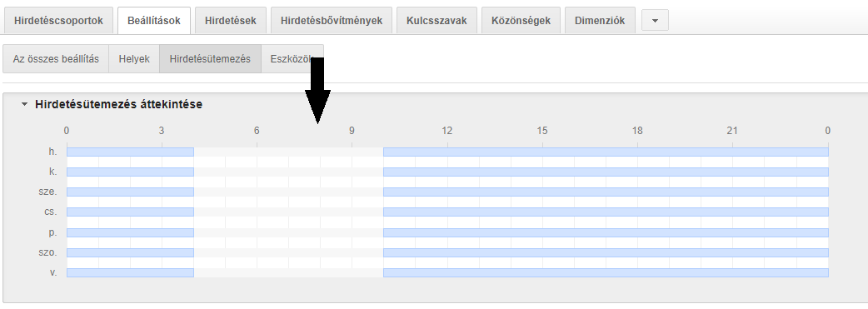Open the Hirdetéscsoportok tab
Image resolution: width=868 pixels, height=309 pixels.
tap(58, 21)
